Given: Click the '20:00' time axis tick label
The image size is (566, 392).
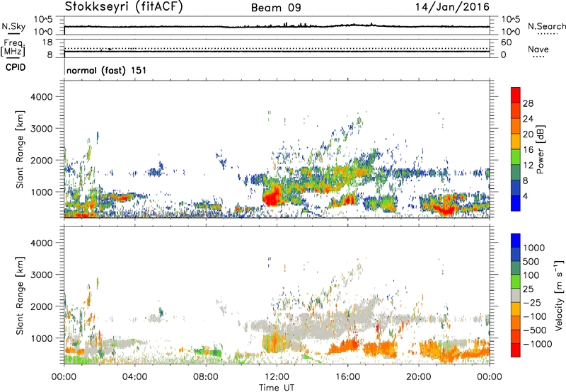Looking at the screenshot, I should coord(419,377).
